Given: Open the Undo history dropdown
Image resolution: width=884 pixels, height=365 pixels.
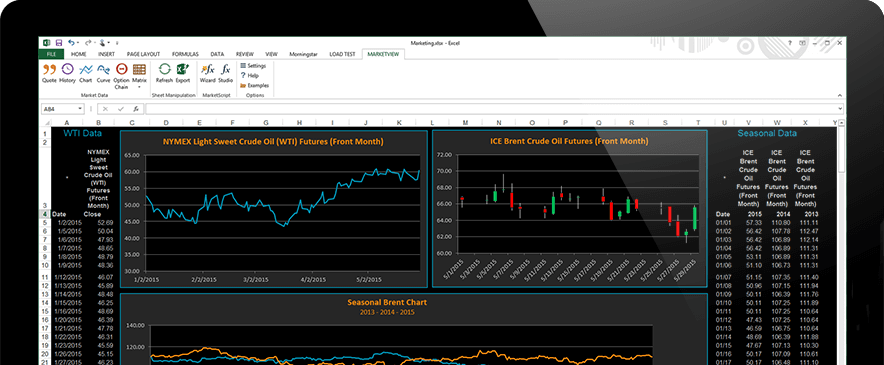Looking at the screenshot, I should tap(78, 42).
